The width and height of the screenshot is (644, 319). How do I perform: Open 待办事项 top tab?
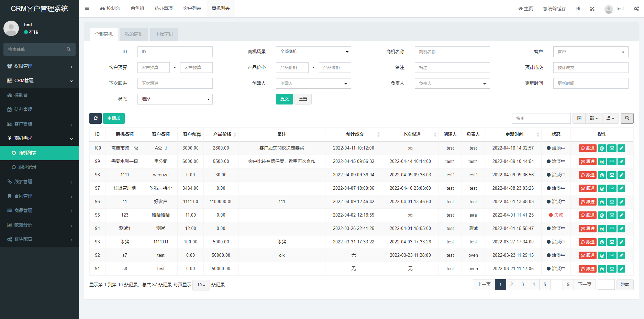[164, 9]
